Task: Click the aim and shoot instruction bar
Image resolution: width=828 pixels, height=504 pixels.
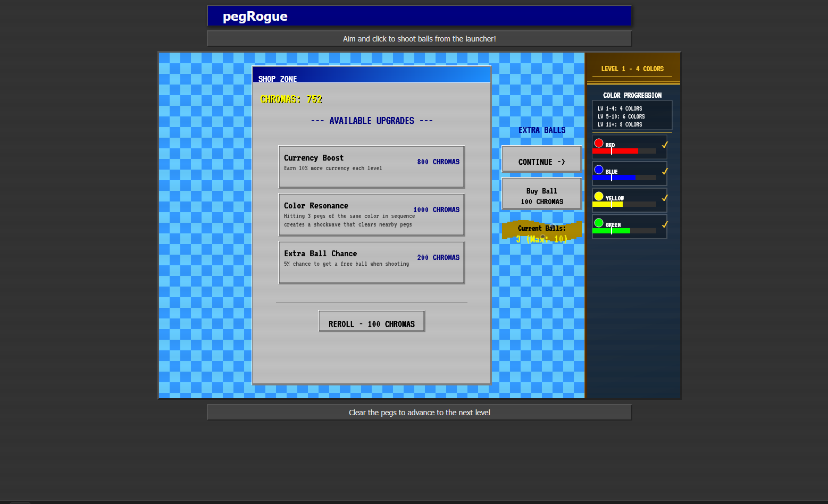Action: point(419,39)
